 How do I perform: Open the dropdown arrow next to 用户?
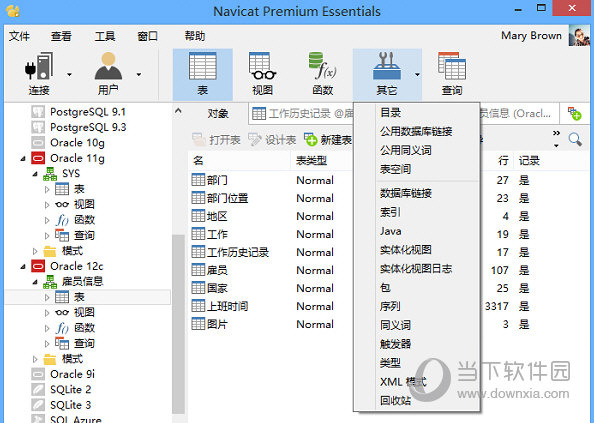[139, 75]
